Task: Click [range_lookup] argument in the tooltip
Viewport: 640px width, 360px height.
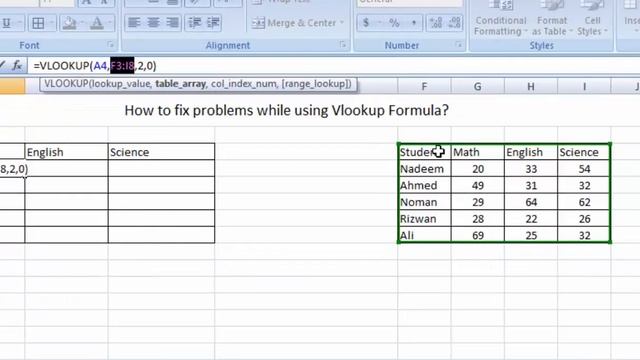Action: (x=315, y=84)
